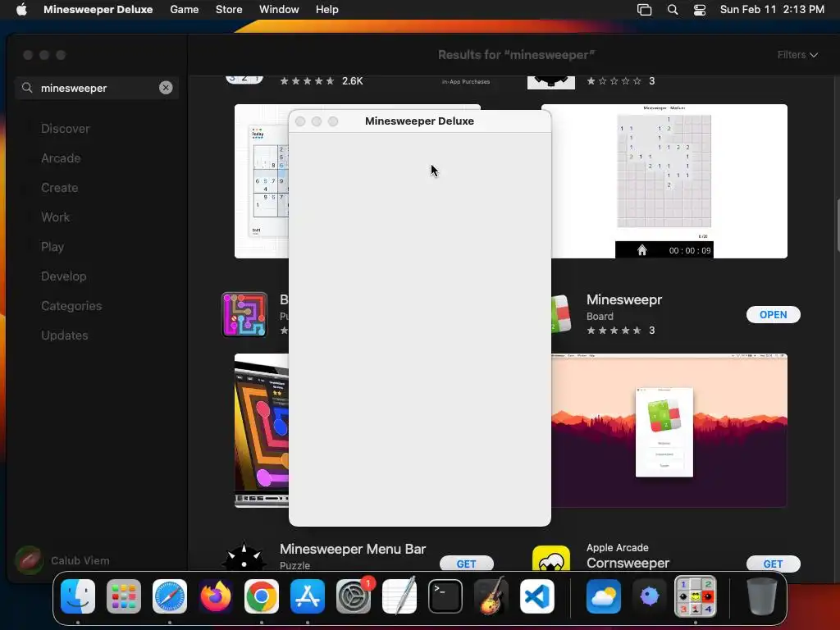840x630 pixels.
Task: Open Visual Studio Code from the dock
Action: click(537, 596)
